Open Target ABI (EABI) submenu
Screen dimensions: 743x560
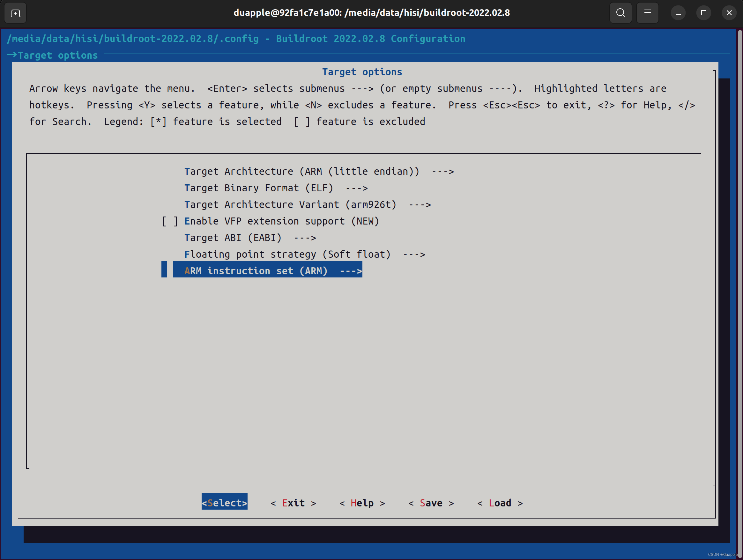[250, 238]
